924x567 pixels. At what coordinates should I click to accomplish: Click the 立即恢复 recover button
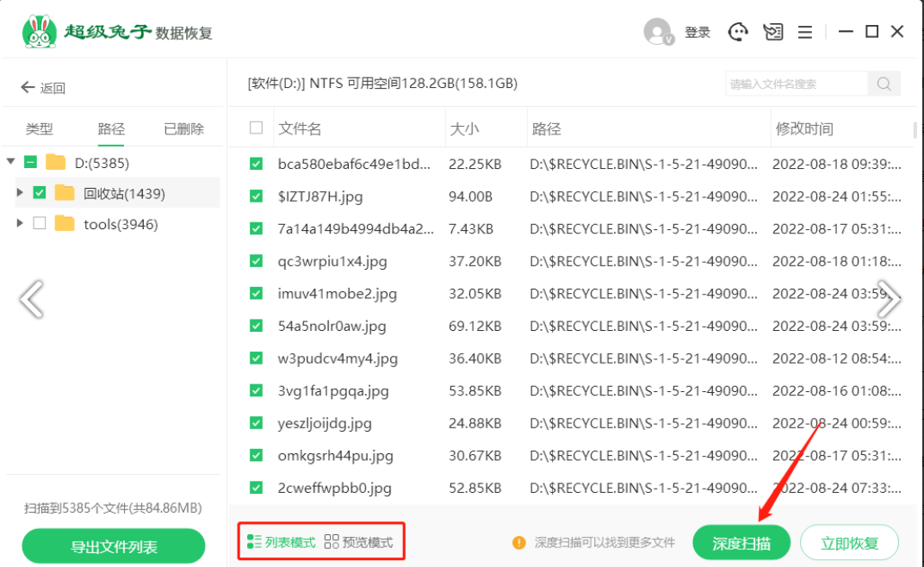(x=849, y=542)
